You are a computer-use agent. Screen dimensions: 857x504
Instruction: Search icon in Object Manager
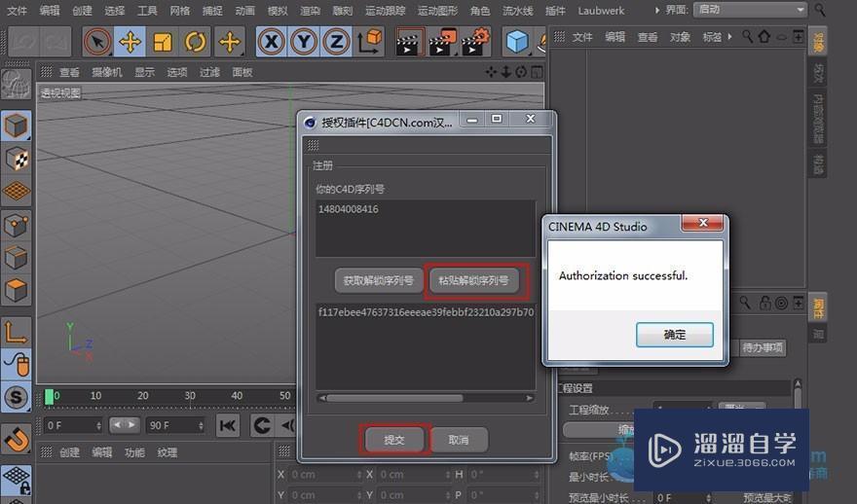tap(747, 37)
